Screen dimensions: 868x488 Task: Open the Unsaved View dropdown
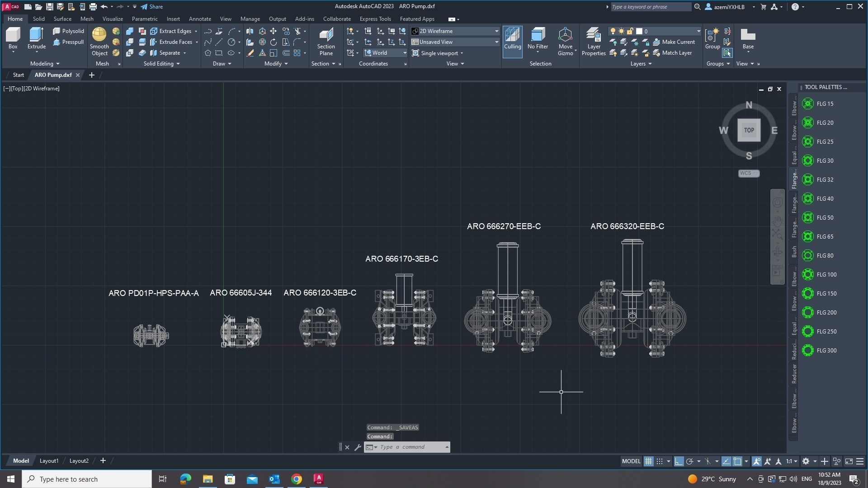tap(455, 42)
